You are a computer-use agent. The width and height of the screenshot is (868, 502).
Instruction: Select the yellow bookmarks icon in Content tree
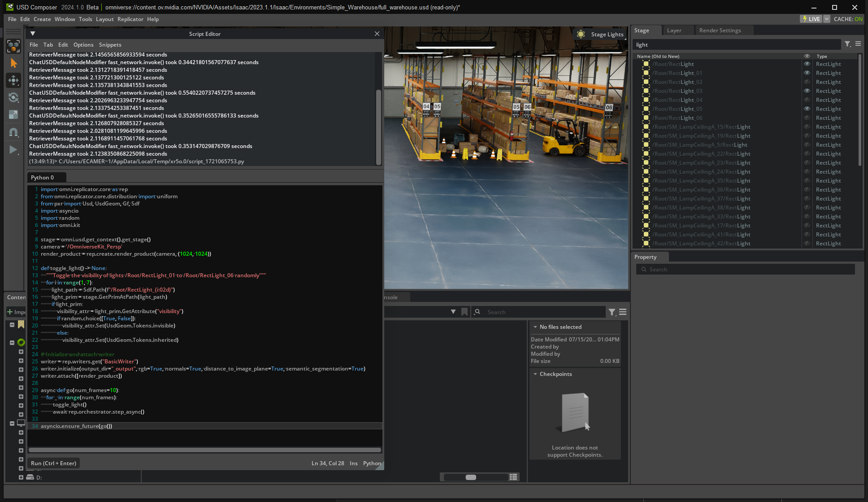pyautogui.click(x=21, y=324)
